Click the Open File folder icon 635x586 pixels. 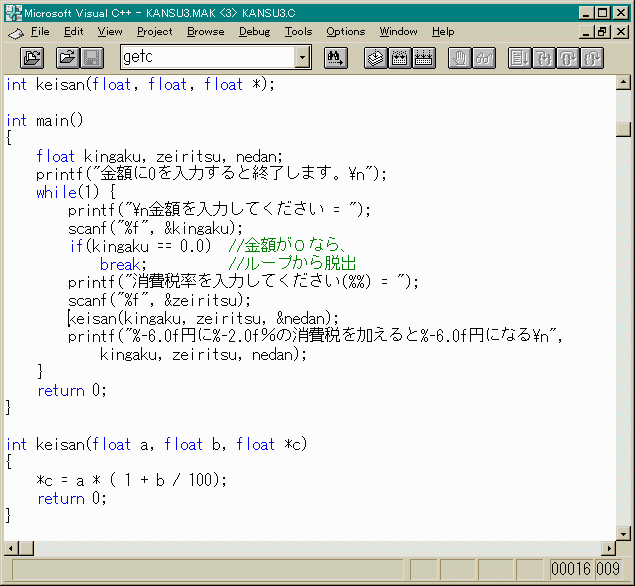coord(67,58)
